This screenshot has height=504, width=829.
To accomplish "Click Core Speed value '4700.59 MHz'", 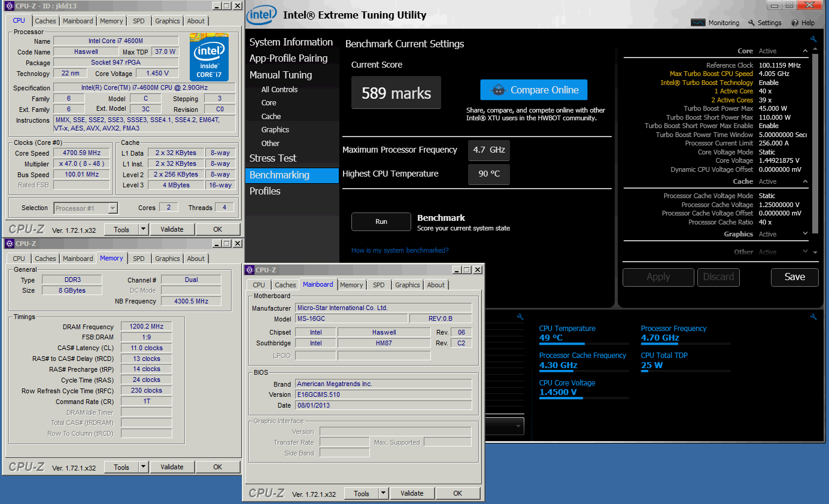I will (x=82, y=153).
